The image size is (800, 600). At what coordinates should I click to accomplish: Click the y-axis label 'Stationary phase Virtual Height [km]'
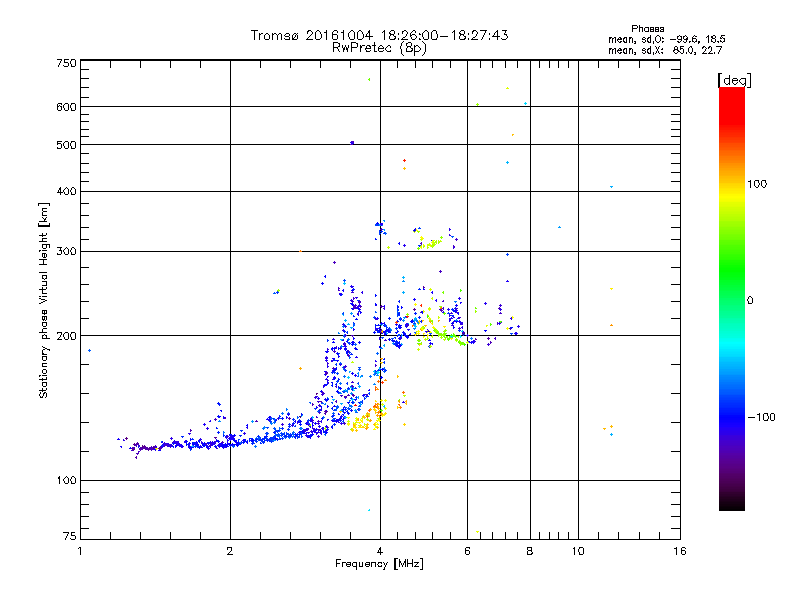(43, 301)
